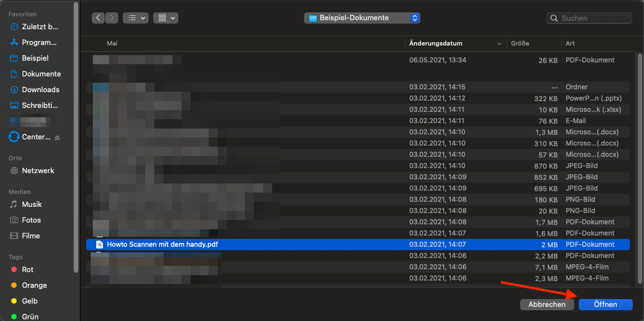Image resolution: width=644 pixels, height=321 pixels.
Task: Select the Center volume in the sidebar
Action: pos(30,137)
